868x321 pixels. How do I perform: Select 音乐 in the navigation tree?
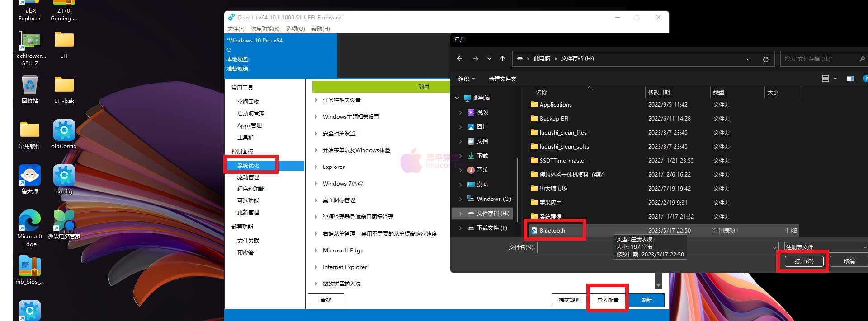coord(482,170)
